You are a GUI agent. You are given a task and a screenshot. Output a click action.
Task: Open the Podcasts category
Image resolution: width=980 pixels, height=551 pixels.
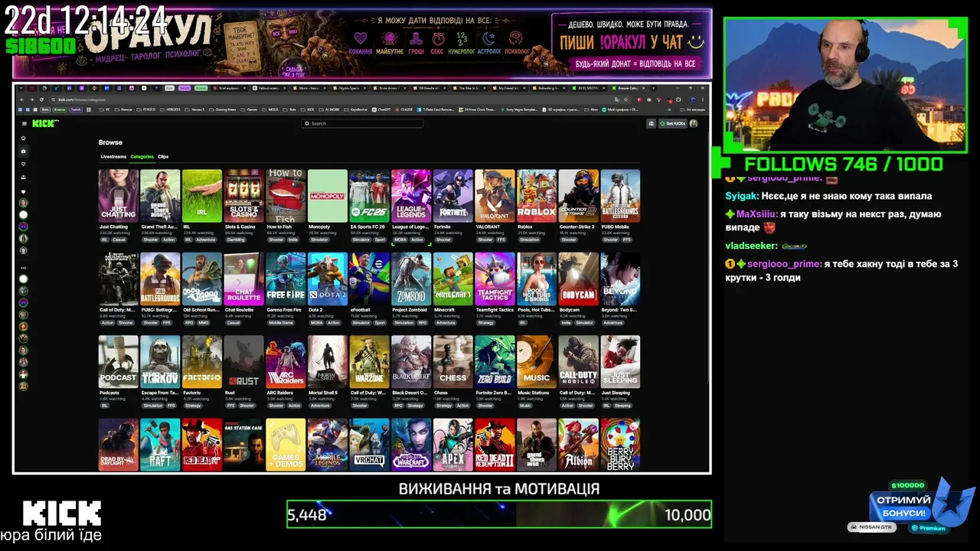(x=119, y=362)
